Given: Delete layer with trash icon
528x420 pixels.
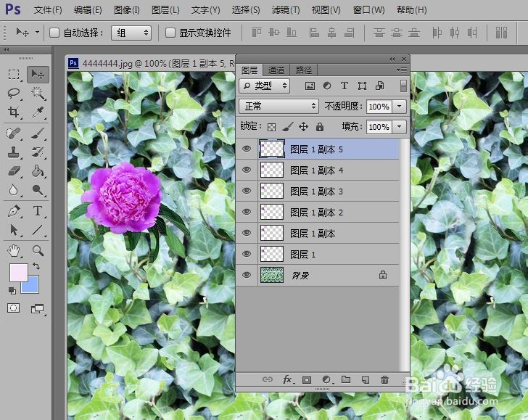Looking at the screenshot, I should pos(384,380).
